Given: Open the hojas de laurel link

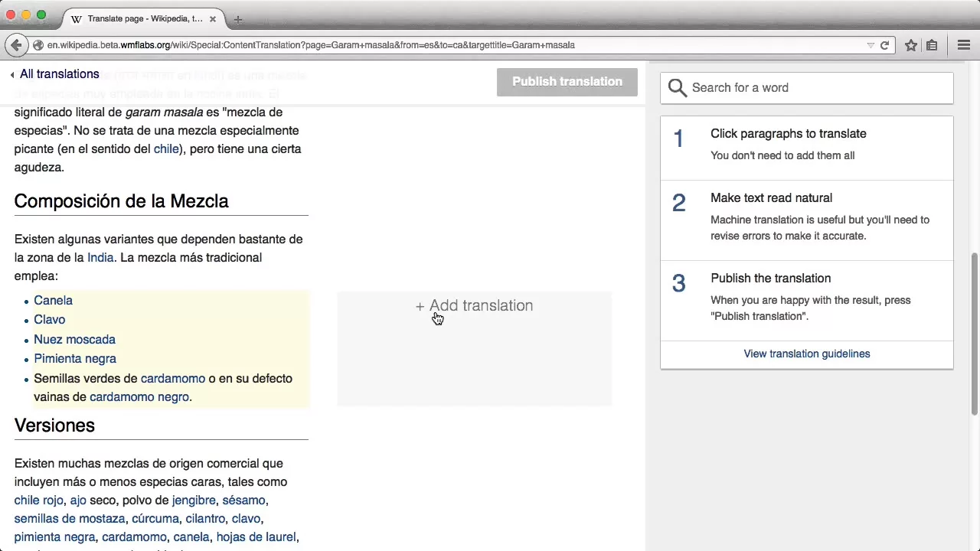Looking at the screenshot, I should [256, 537].
